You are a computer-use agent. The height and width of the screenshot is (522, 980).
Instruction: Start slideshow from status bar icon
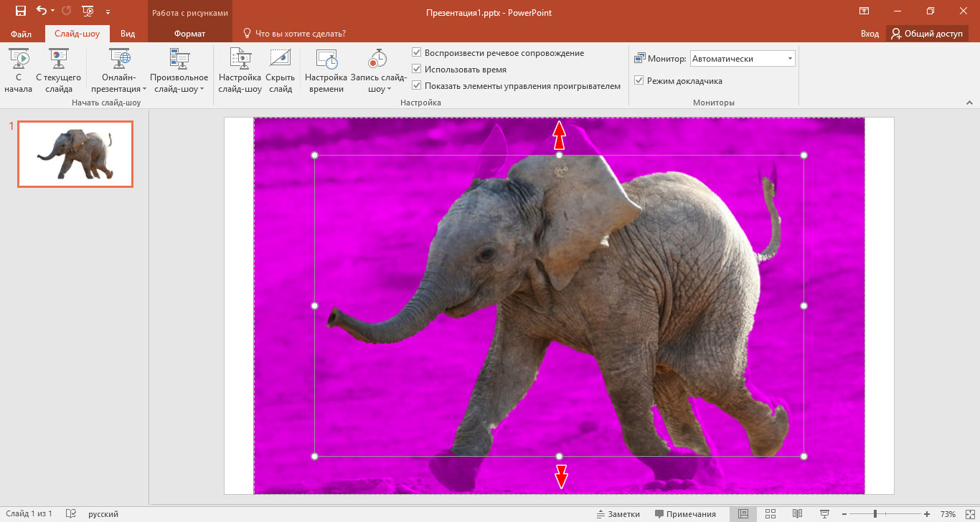pyautogui.click(x=824, y=514)
